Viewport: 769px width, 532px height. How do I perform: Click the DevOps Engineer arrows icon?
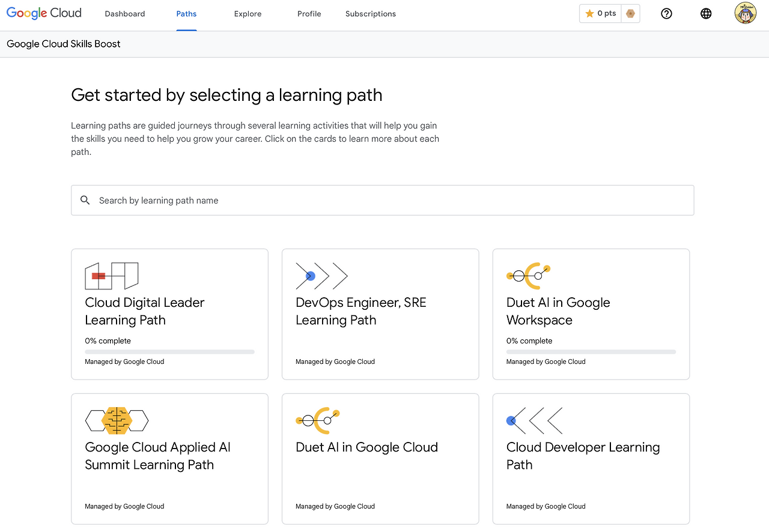point(321,276)
